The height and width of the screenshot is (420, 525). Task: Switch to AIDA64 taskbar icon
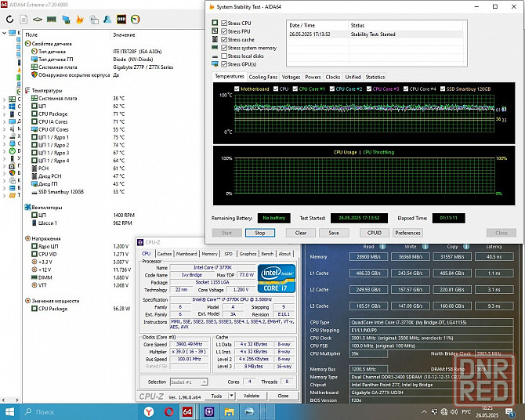[x=187, y=411]
